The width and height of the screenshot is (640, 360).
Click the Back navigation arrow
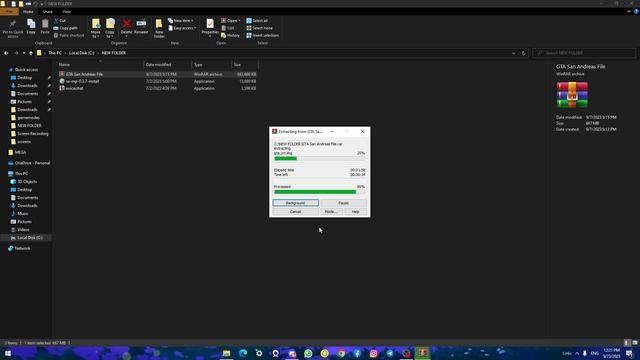click(x=6, y=53)
